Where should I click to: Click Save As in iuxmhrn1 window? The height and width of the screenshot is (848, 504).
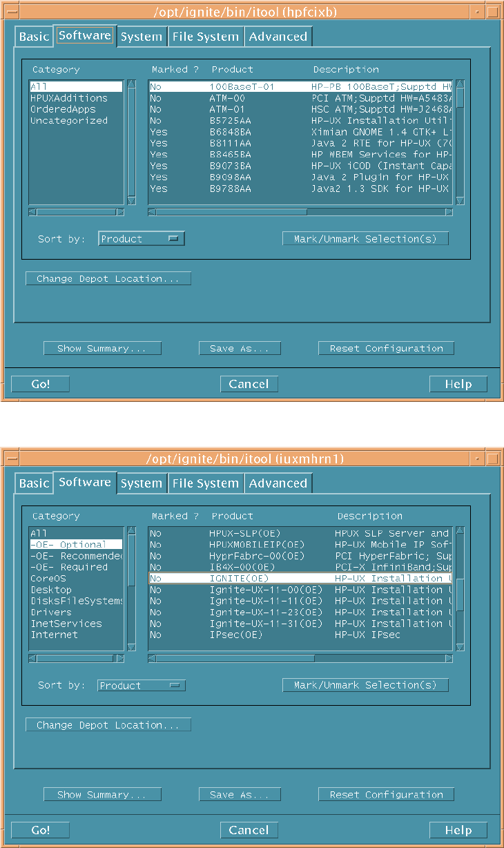tap(240, 795)
